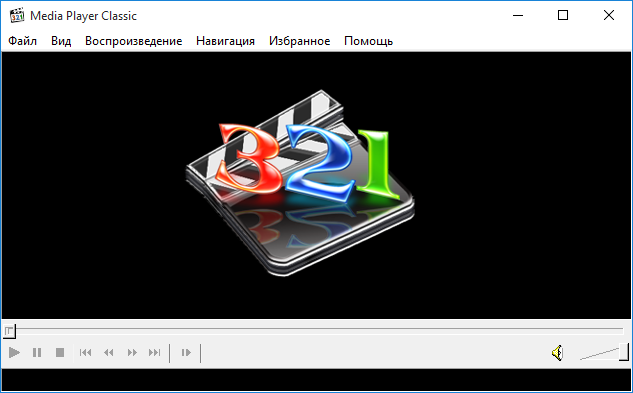Open the Воспроизведение menu
The width and height of the screenshot is (633, 393).
pyautogui.click(x=134, y=41)
